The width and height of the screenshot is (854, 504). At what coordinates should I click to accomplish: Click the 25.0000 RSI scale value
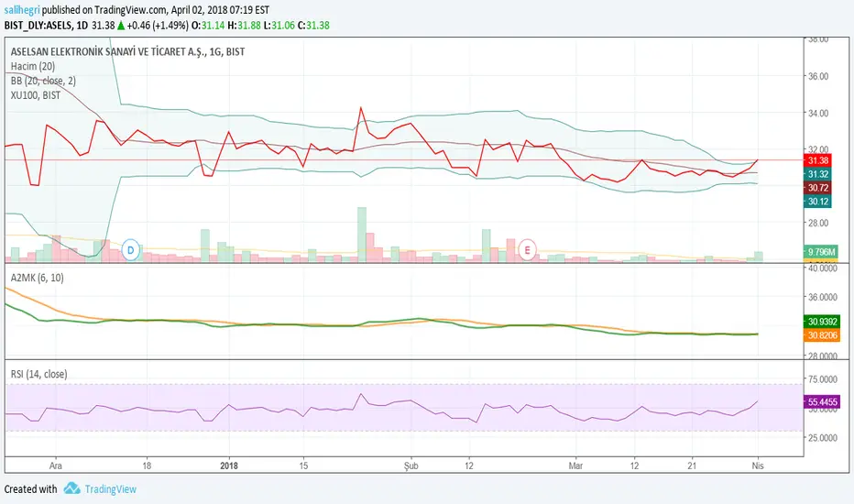click(823, 437)
